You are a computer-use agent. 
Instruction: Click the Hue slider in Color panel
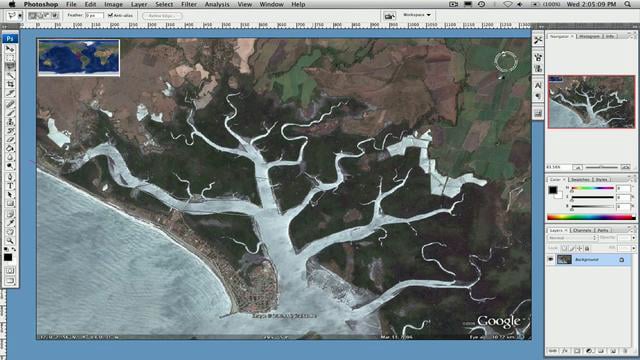tap(592, 188)
